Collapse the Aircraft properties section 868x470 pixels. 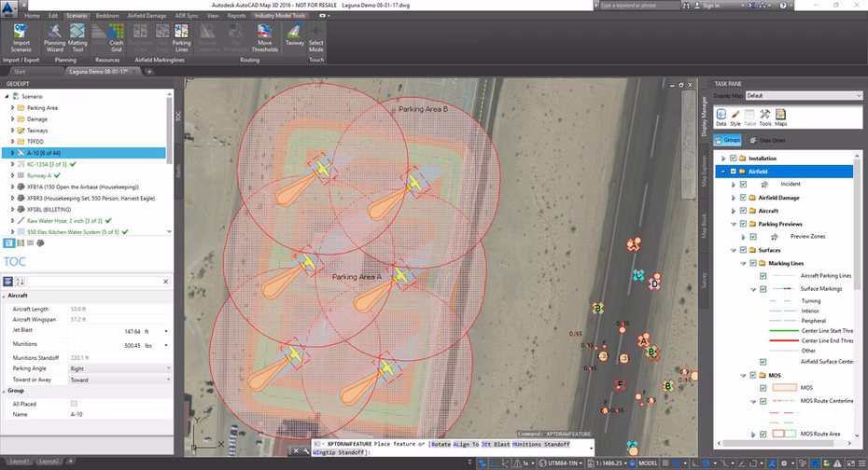[5, 296]
